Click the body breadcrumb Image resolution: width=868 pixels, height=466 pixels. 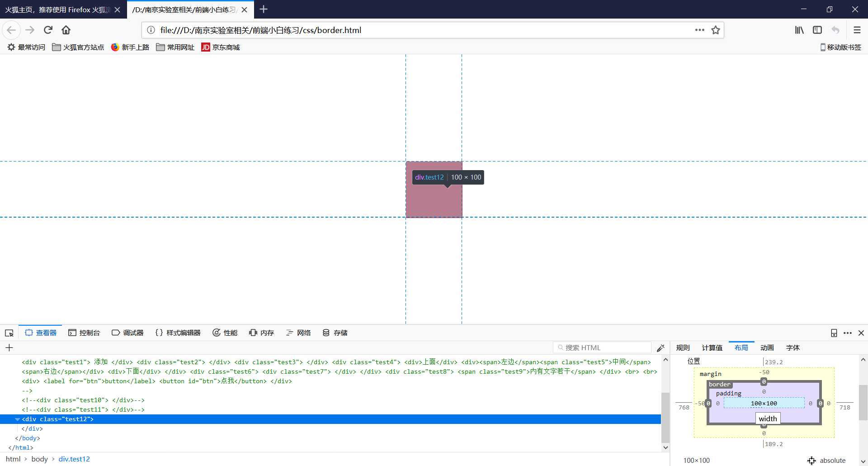pyautogui.click(x=39, y=459)
